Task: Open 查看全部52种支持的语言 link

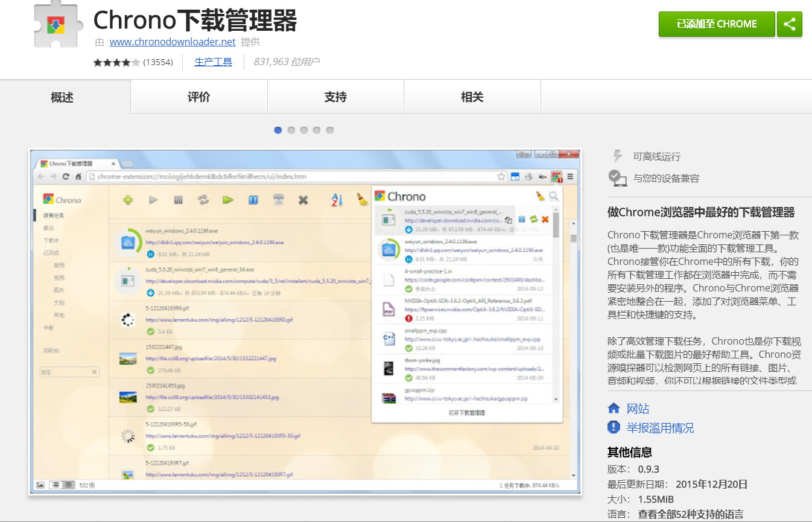Action: (x=691, y=515)
